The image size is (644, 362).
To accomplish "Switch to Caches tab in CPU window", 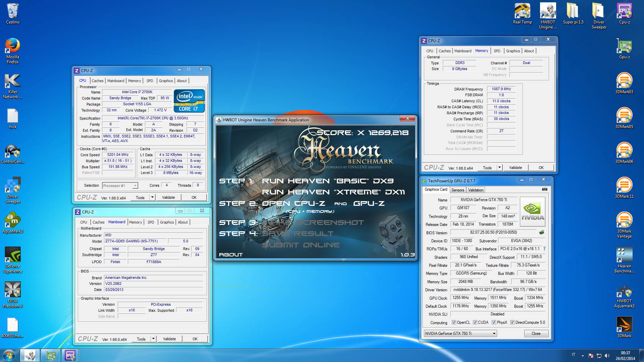I will click(x=97, y=81).
